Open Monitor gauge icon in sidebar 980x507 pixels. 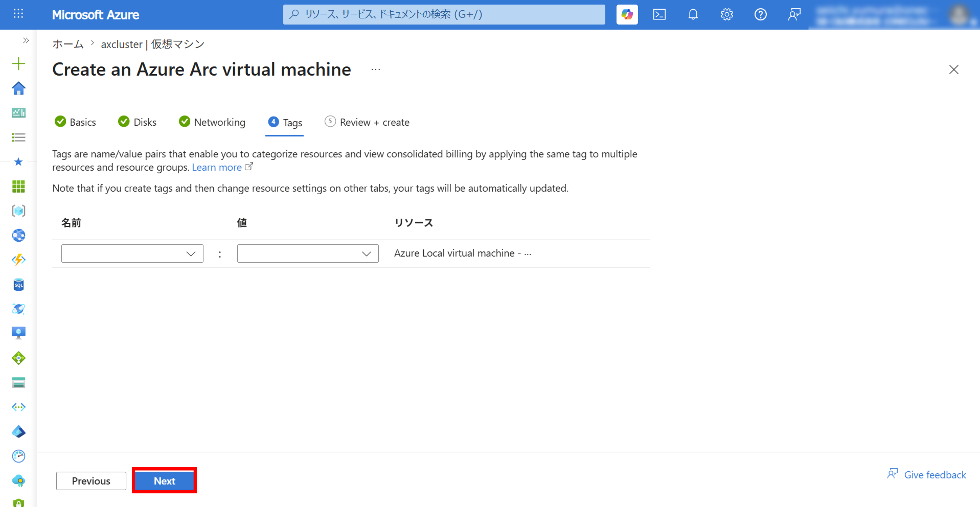click(x=18, y=456)
